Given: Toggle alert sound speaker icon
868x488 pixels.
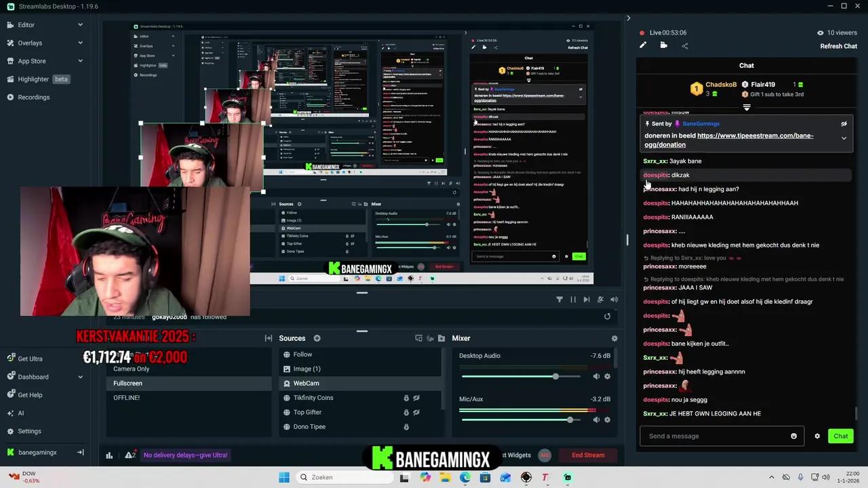Looking at the screenshot, I should pyautogui.click(x=614, y=300).
